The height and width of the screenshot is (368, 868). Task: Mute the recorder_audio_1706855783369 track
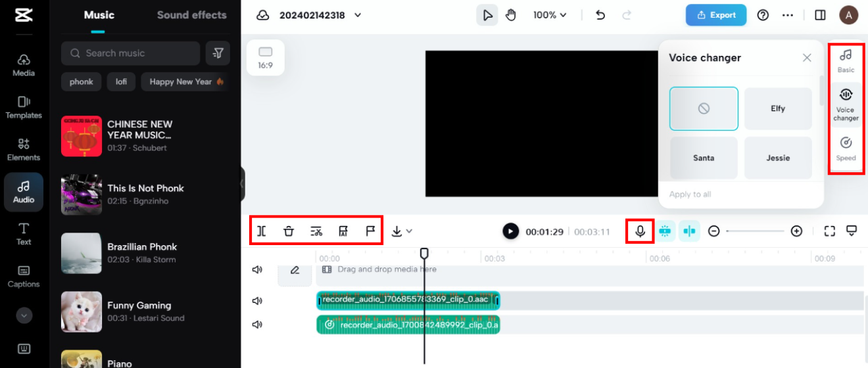[x=257, y=301]
